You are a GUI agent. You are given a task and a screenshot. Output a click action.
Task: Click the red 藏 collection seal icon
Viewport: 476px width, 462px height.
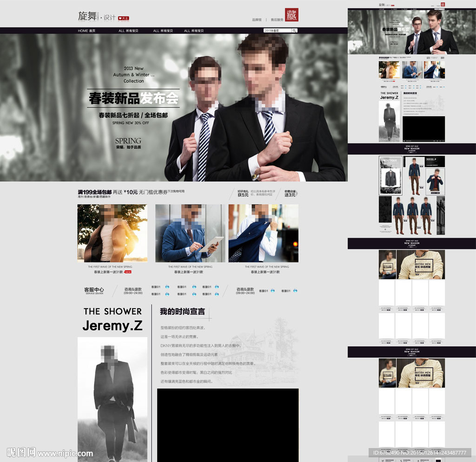[291, 15]
